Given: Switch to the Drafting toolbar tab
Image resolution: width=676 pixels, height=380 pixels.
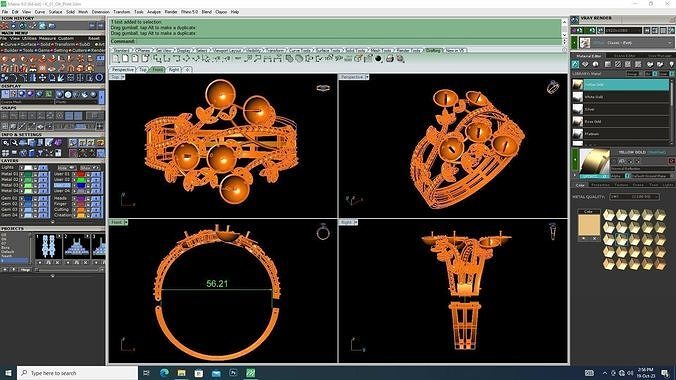Looking at the screenshot, I should pyautogui.click(x=433, y=50).
